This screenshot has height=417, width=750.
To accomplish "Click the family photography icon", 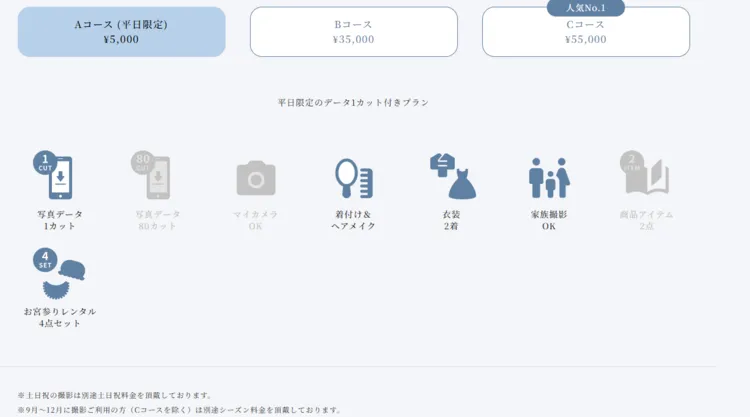I will 549,178.
